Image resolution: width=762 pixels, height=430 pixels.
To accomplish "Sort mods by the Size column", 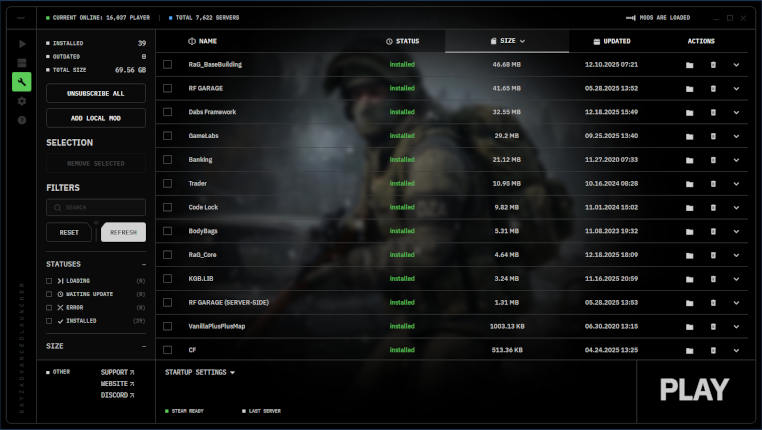I will pos(507,41).
